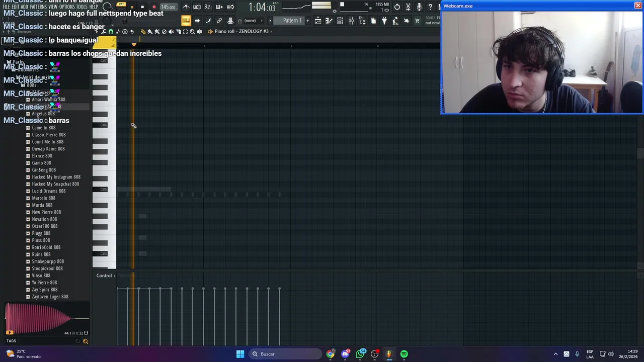644x362 pixels.
Task: Open the FILE menu
Action: [x=6, y=7]
